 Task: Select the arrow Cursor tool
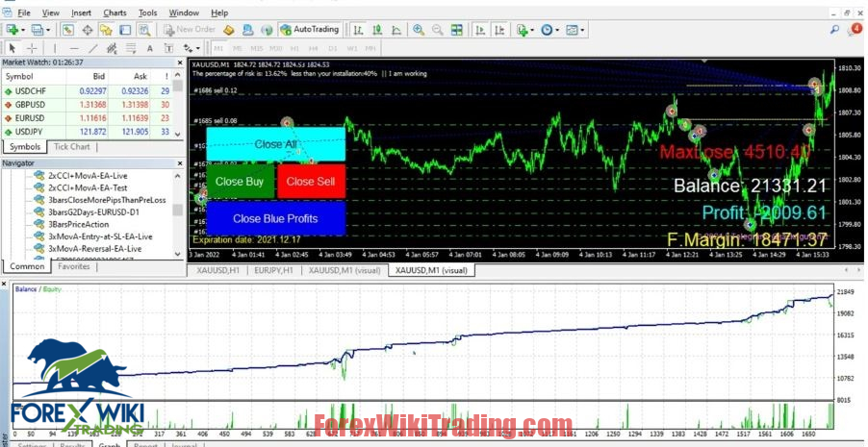coord(13,48)
